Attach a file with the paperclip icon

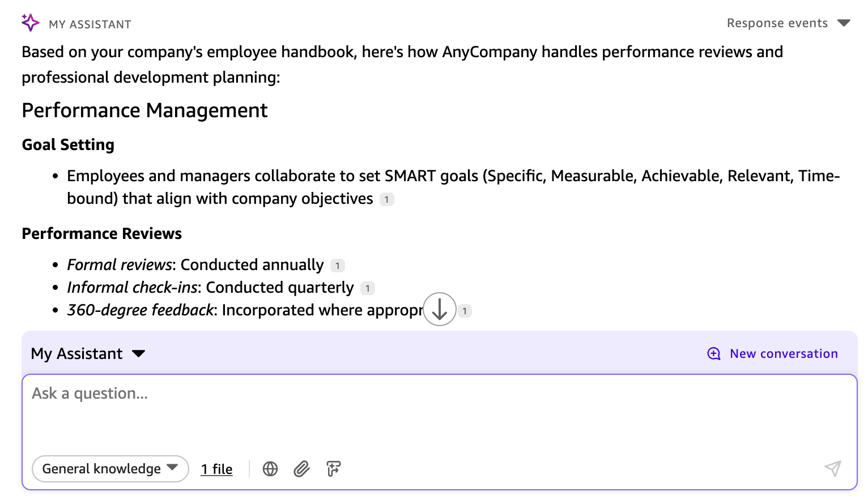(301, 469)
